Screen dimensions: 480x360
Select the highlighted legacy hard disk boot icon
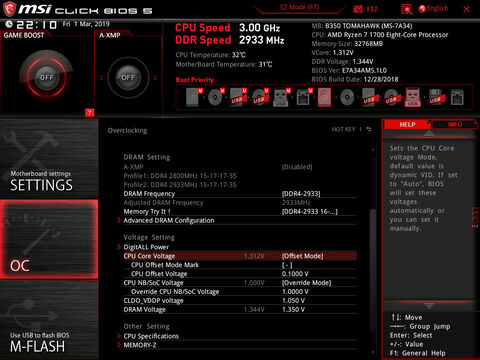coord(324,97)
